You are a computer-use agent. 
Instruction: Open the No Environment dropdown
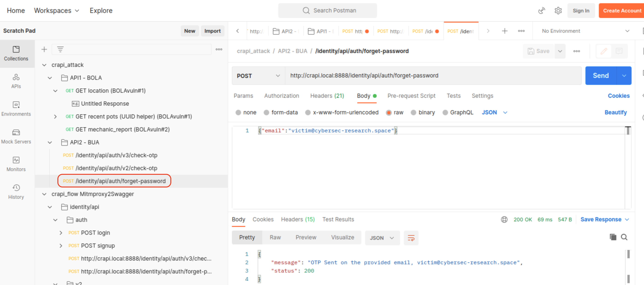click(x=585, y=31)
